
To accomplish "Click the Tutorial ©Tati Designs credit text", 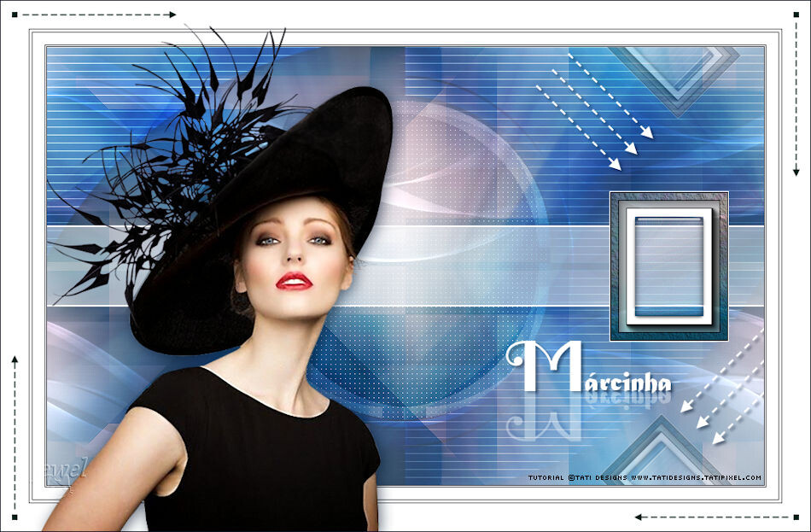I will 577,478.
